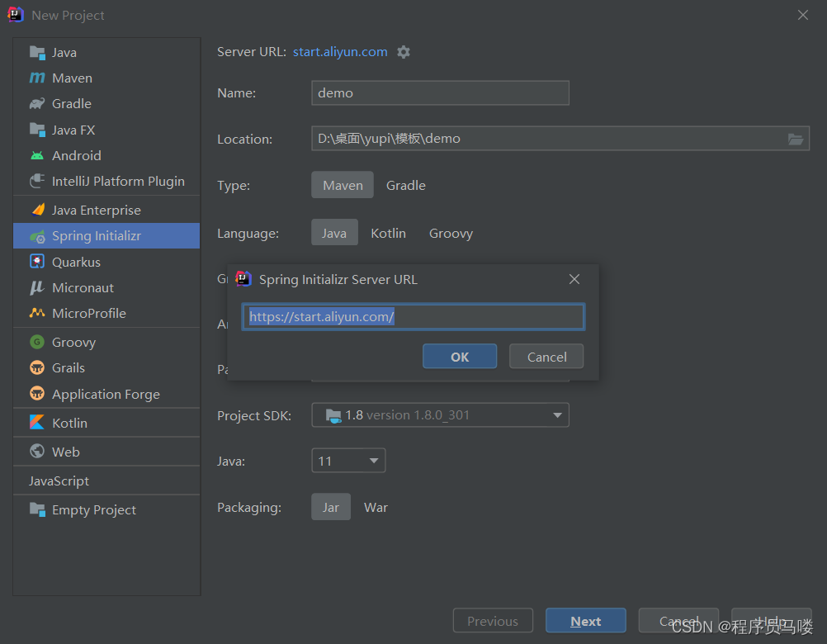This screenshot has height=644, width=827.
Task: Open server URL settings gear icon
Action: point(404,52)
